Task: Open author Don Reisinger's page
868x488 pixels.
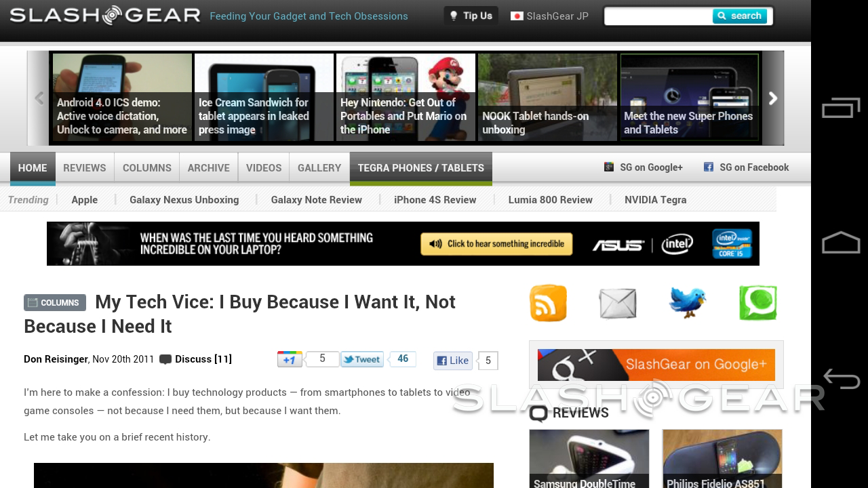Action: coord(56,359)
